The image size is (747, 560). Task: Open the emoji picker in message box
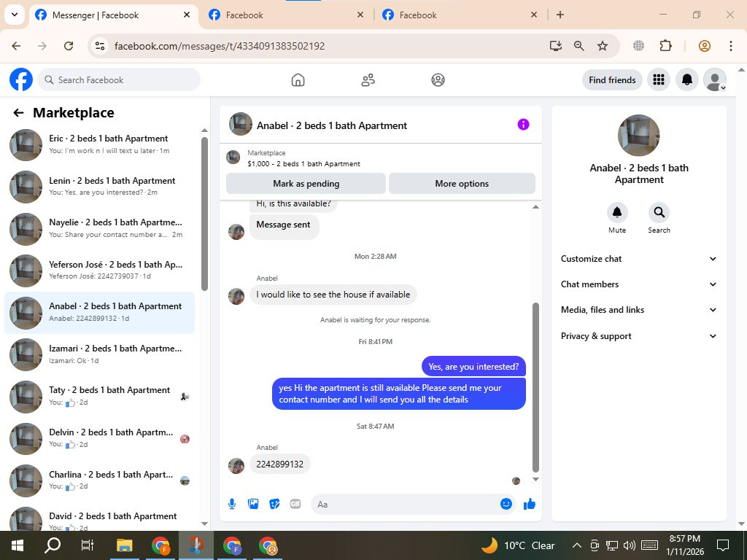coord(506,504)
